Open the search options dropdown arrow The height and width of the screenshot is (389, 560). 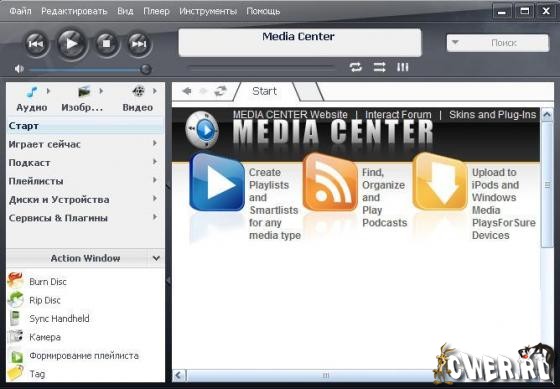(x=455, y=42)
